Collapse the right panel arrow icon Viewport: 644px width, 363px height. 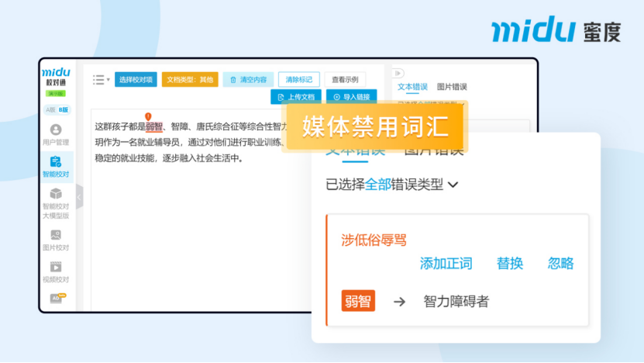point(398,74)
